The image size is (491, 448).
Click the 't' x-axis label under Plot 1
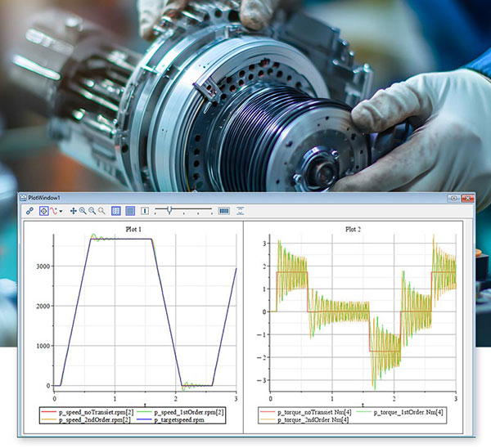pos(145,405)
